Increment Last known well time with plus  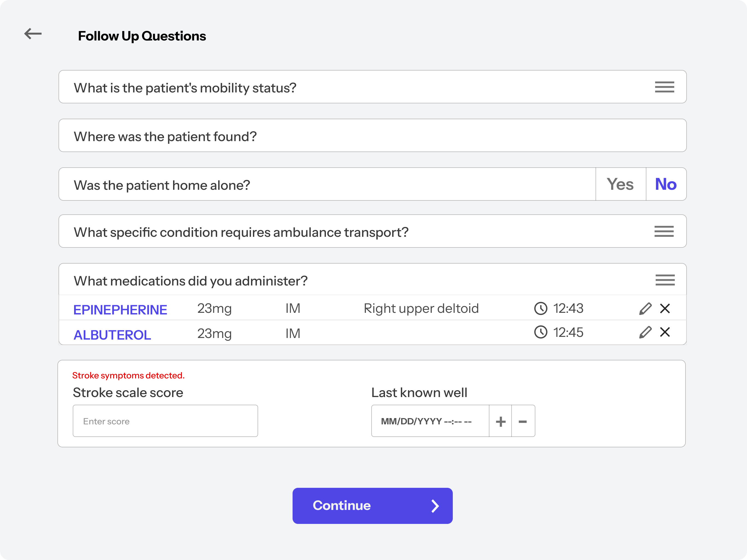[500, 421]
